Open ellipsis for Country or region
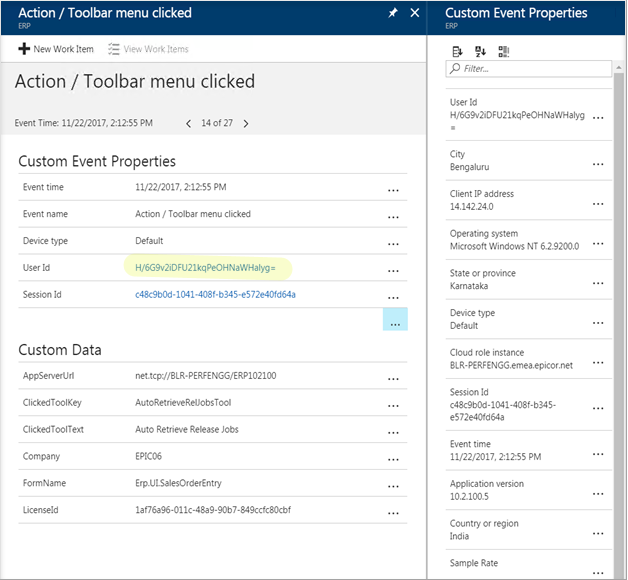Image resolution: width=628 pixels, height=580 pixels. 598,534
